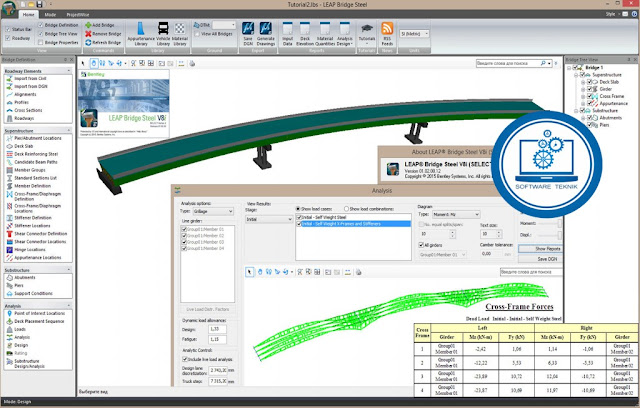640x408 pixels.
Task: Enable the Bridge Properties checkbox
Action: 40,42
